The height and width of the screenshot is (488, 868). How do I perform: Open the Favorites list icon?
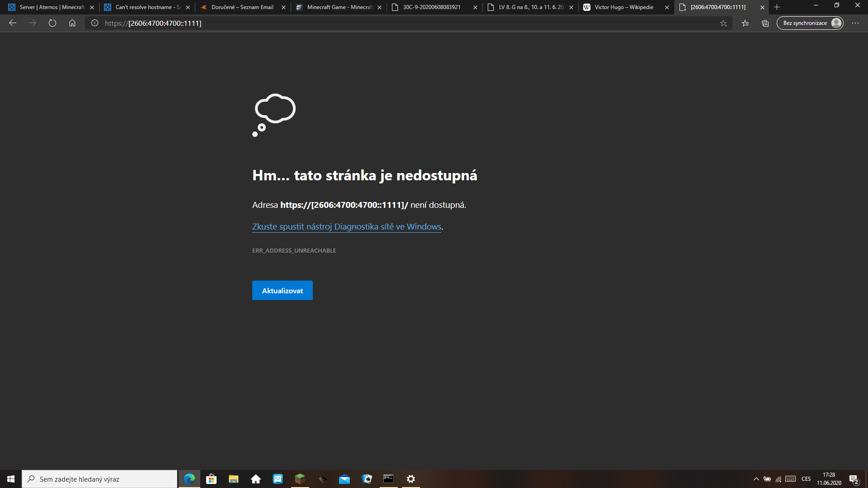tap(745, 23)
